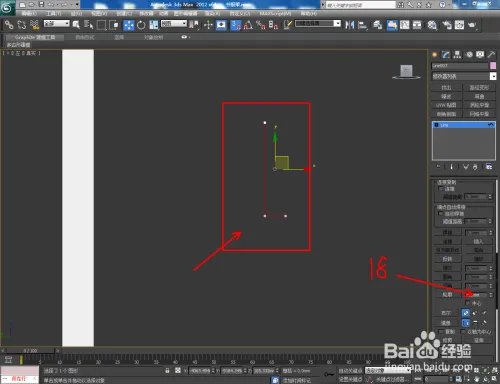
Task: Click the 轮廓 button
Action: 447,295
